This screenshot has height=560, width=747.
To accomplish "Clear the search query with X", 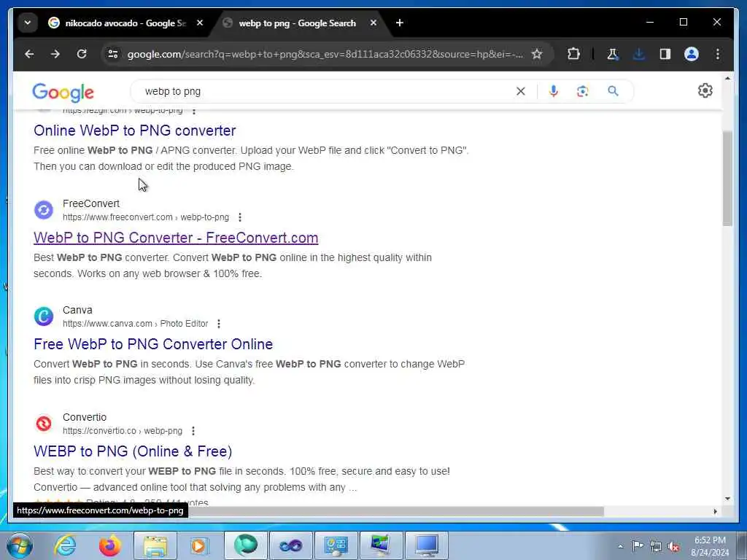I will [521, 91].
